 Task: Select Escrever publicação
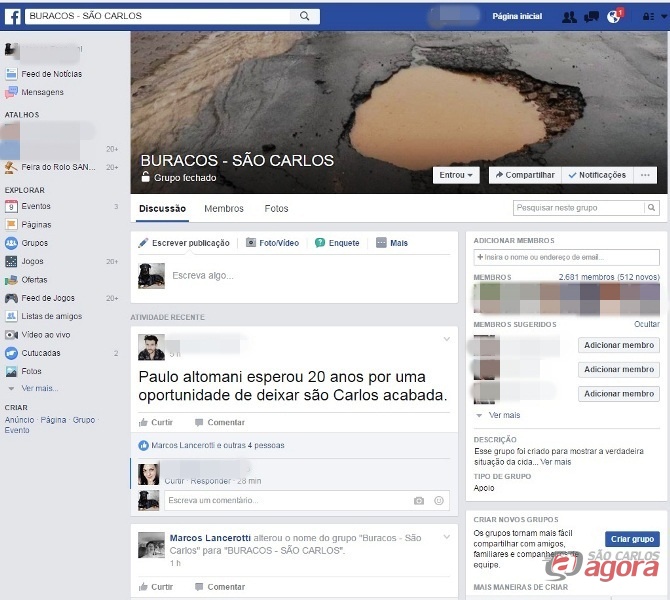(x=184, y=243)
